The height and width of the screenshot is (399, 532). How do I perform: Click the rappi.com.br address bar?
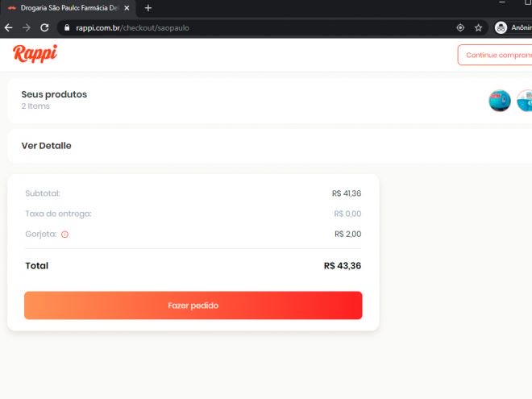pyautogui.click(x=132, y=28)
